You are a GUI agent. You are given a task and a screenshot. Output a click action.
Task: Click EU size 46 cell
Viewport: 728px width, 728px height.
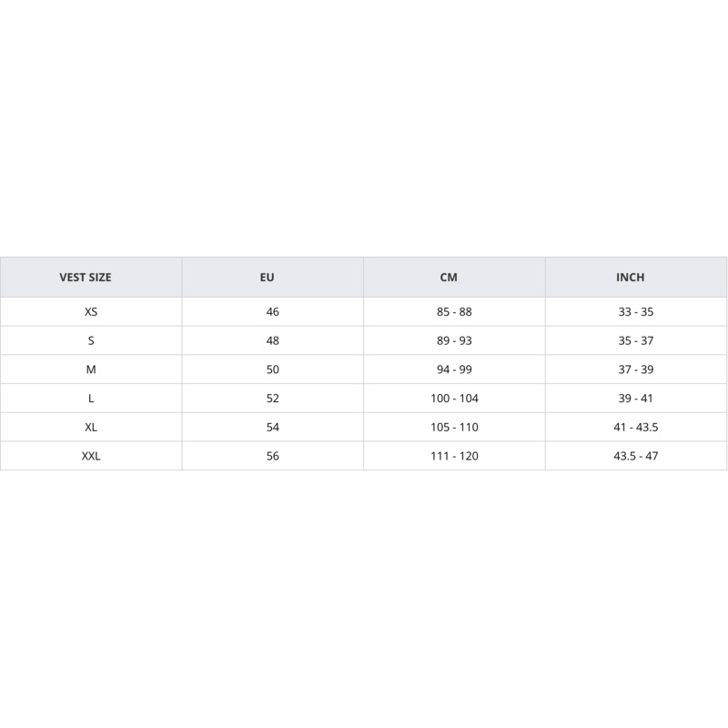point(273,312)
